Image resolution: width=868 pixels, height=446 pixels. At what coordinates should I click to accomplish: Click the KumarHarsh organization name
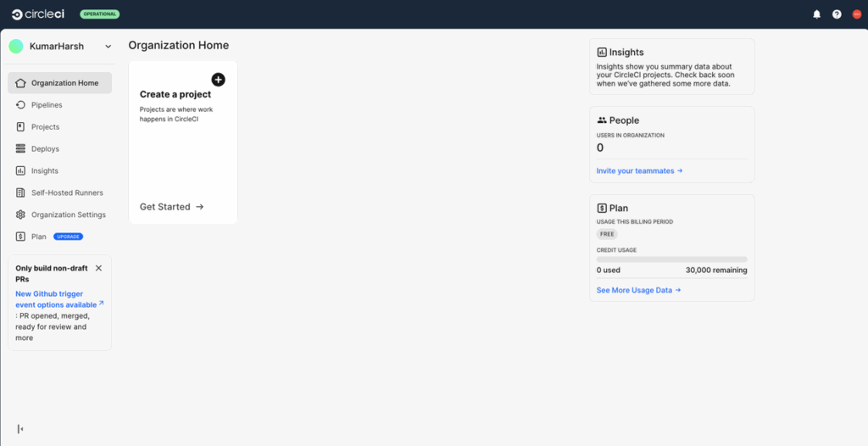[x=57, y=47]
